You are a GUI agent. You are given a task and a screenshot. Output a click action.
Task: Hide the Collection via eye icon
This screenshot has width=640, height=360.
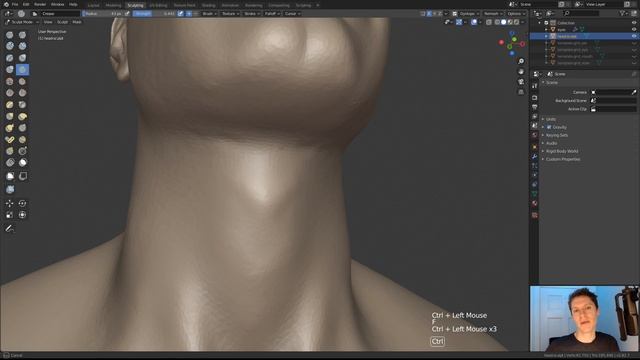coord(634,23)
